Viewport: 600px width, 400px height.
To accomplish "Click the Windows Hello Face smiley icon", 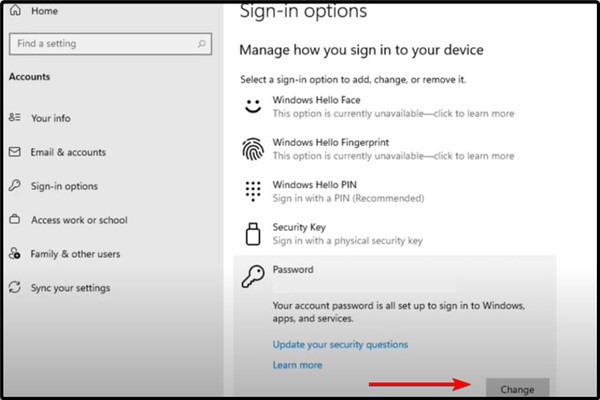I will [x=254, y=106].
